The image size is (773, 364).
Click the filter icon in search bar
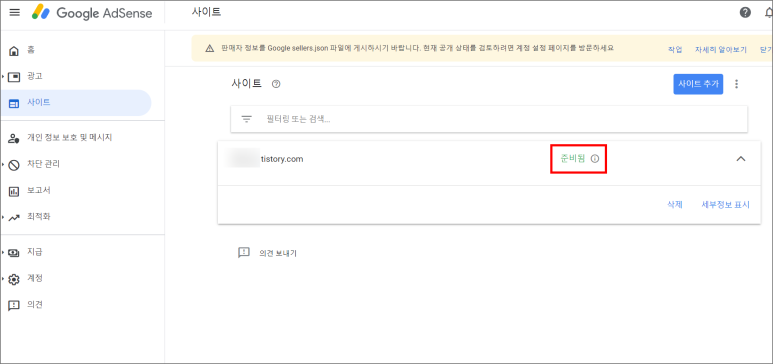(246, 119)
